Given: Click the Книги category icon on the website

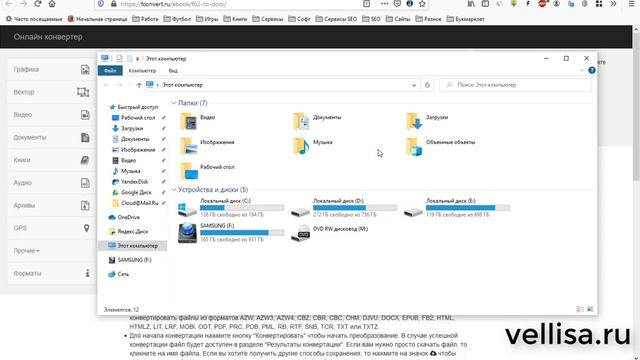Looking at the screenshot, I should pyautogui.click(x=85, y=160).
